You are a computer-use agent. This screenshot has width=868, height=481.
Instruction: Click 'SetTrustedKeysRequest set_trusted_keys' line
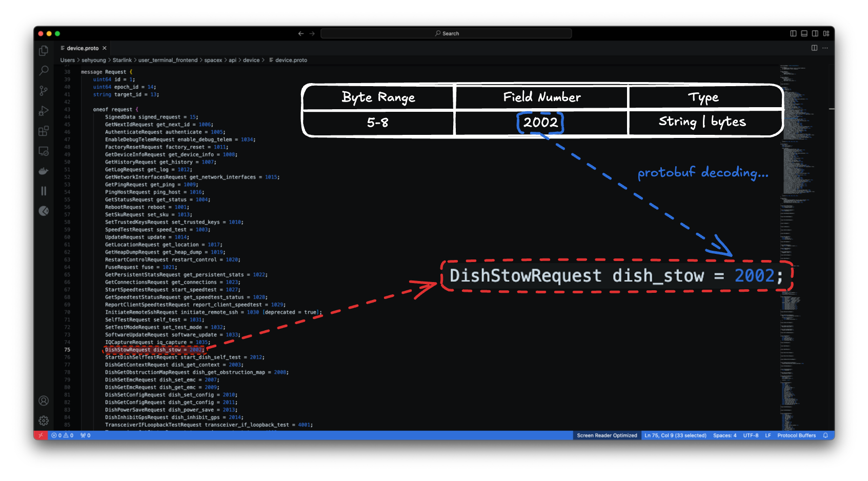click(174, 222)
